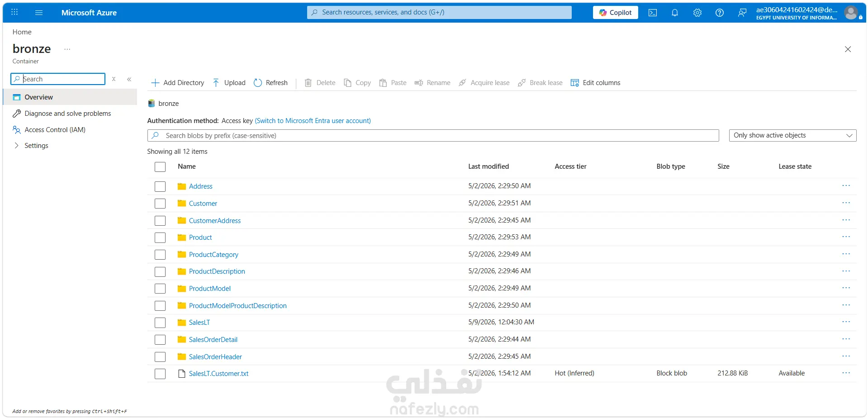The width and height of the screenshot is (868, 418).
Task: Check the ProductCategory folder checkbox
Action: [x=160, y=255]
